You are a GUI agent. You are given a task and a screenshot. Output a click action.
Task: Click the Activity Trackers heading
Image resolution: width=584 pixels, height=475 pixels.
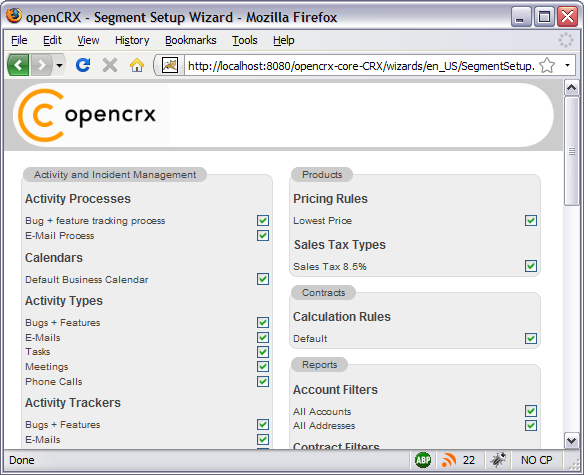tap(73, 403)
